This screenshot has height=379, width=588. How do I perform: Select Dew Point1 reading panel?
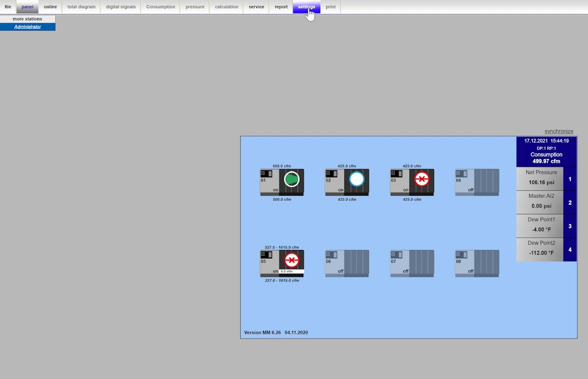[540, 226]
